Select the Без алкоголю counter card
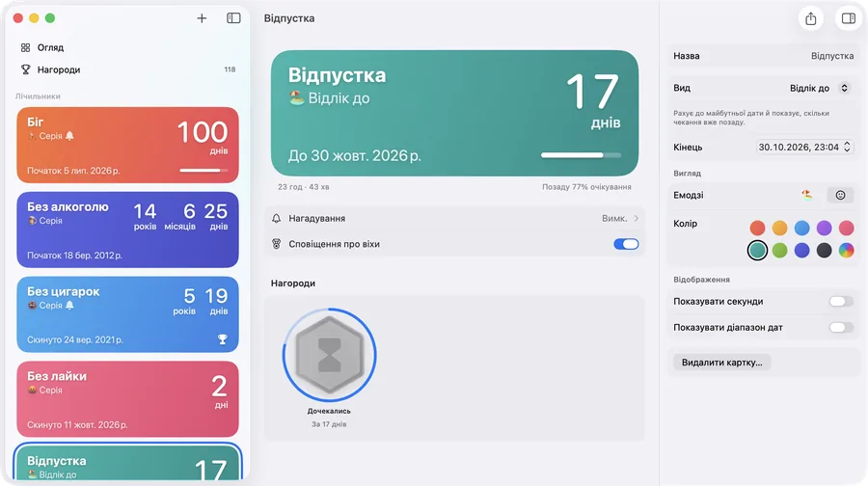Screen dimensions: 868x486 pos(127,229)
